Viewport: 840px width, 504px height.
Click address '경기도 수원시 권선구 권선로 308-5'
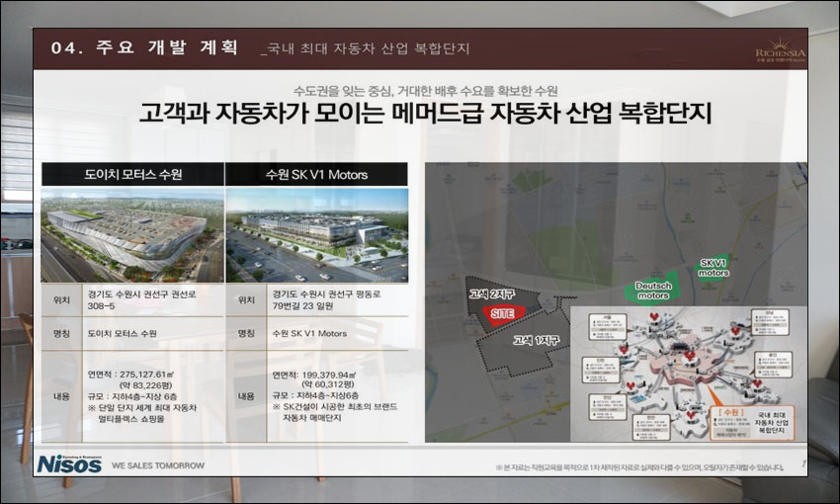tap(142, 300)
